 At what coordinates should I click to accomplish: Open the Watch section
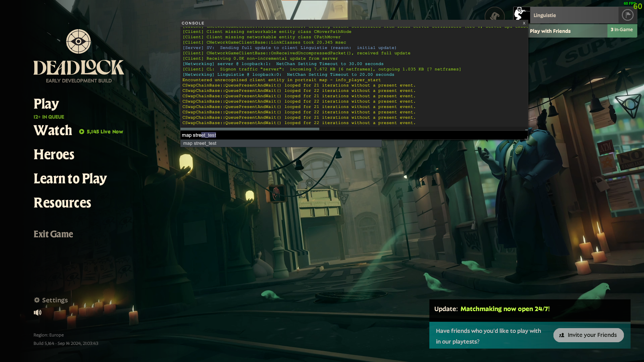(53, 130)
